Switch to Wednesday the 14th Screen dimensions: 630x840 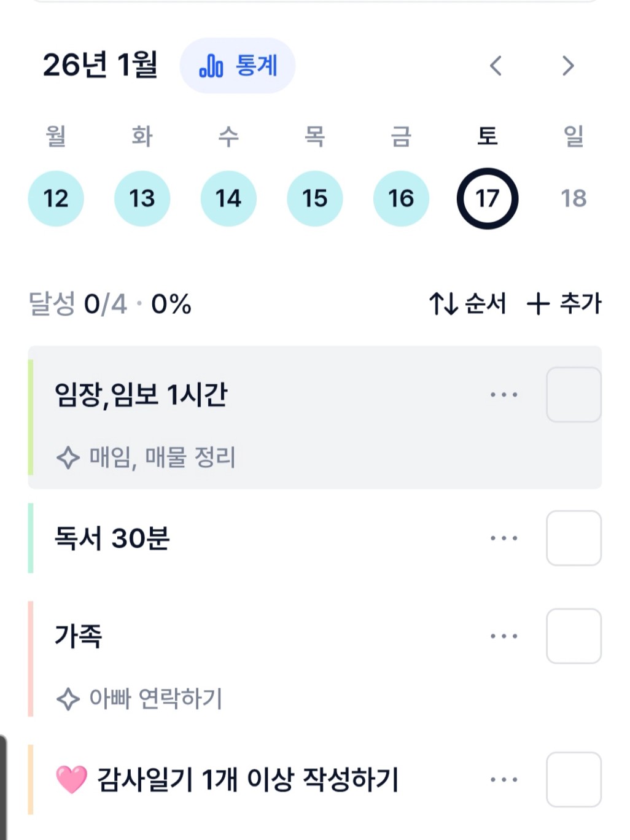click(228, 199)
